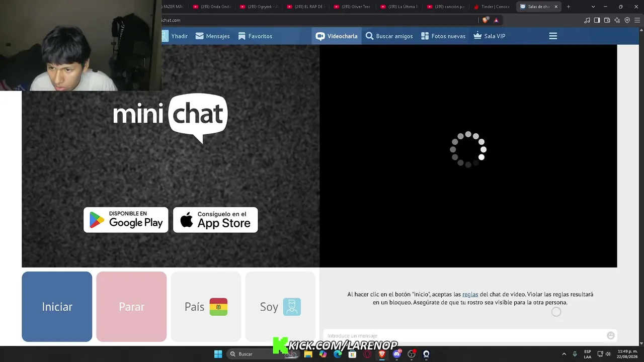Open the Fotos nuevas grid icon
The height and width of the screenshot is (362, 644).
tap(425, 36)
